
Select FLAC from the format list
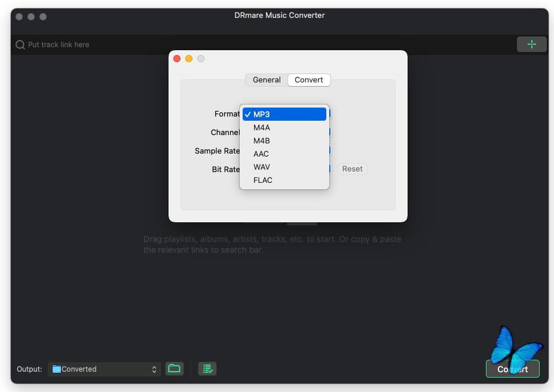coord(284,180)
